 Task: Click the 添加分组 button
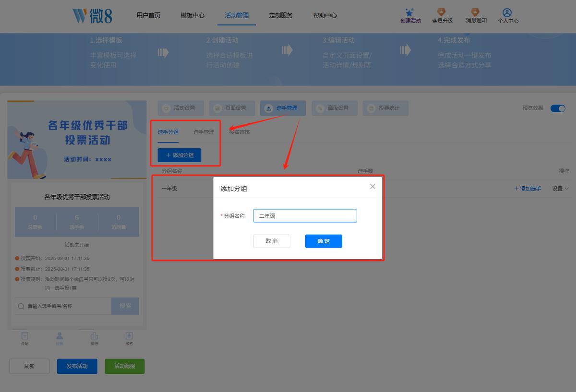180,155
